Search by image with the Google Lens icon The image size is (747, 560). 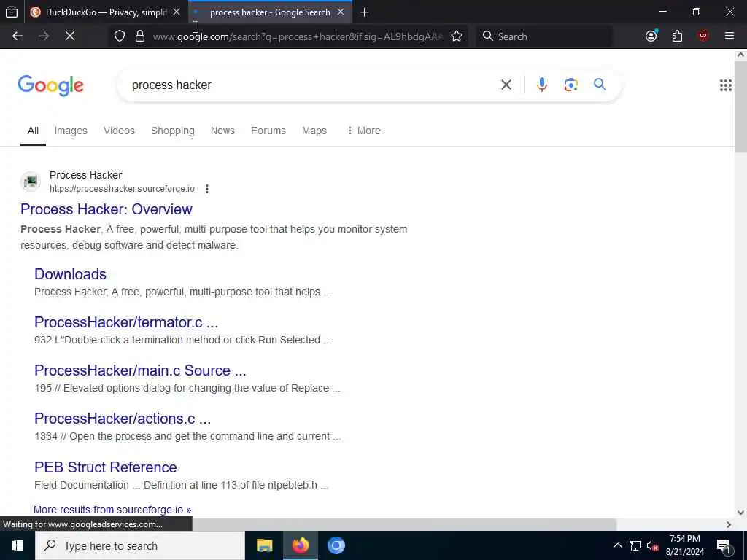point(570,85)
